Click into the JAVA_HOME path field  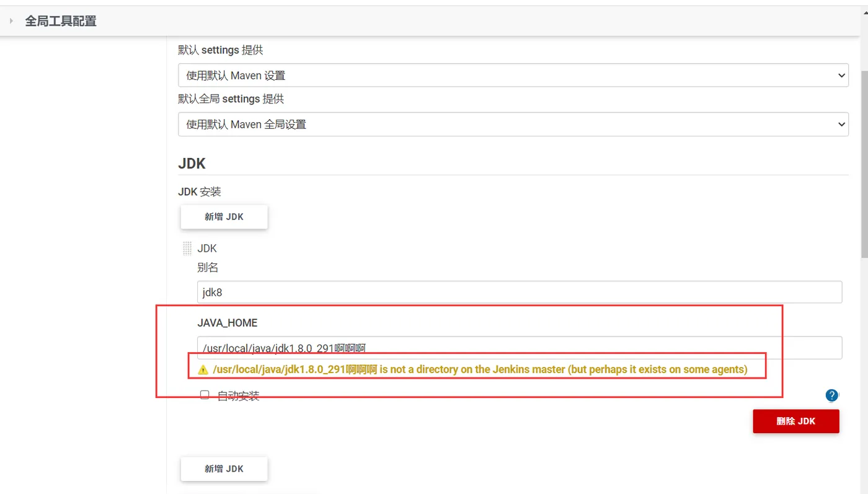click(520, 348)
